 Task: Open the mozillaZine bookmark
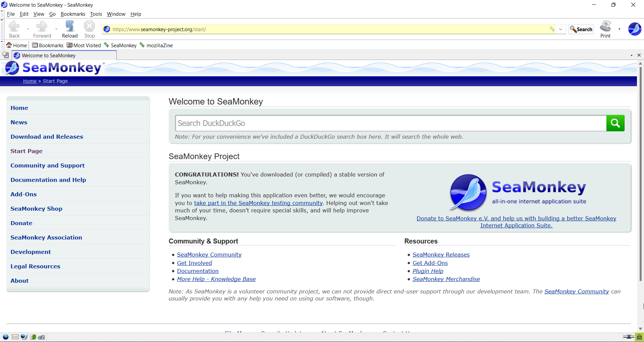[156, 45]
